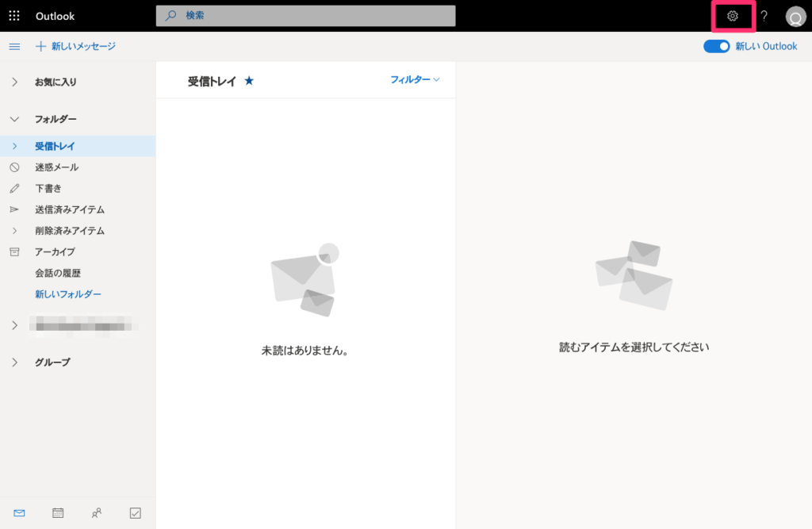
Task: Expand the グループ section
Action: tap(14, 362)
